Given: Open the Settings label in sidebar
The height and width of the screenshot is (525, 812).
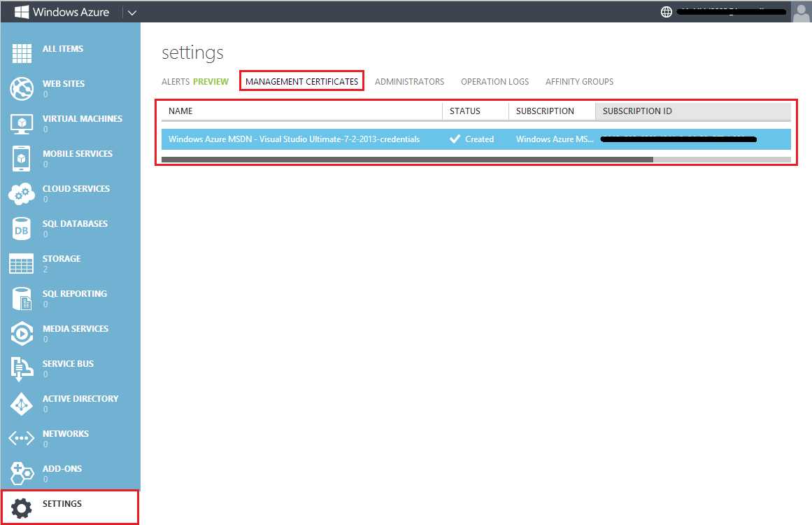Looking at the screenshot, I should point(62,503).
